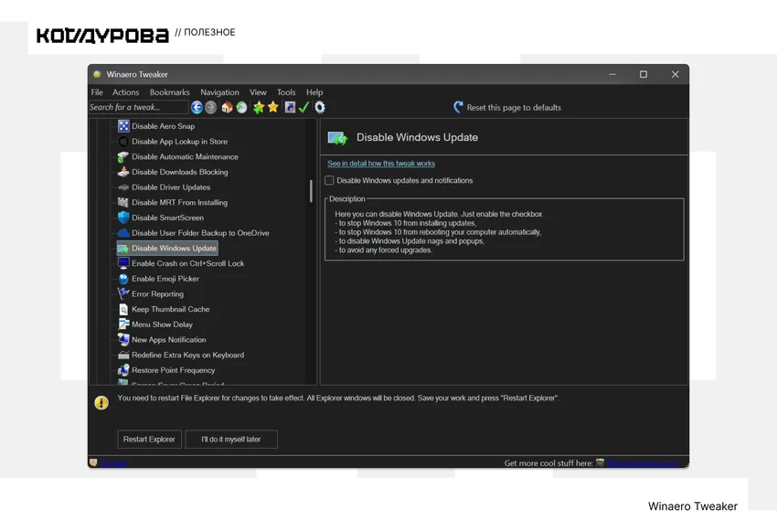Click the grey Forward navigation arrow
The width and height of the screenshot is (777, 532).
point(210,107)
